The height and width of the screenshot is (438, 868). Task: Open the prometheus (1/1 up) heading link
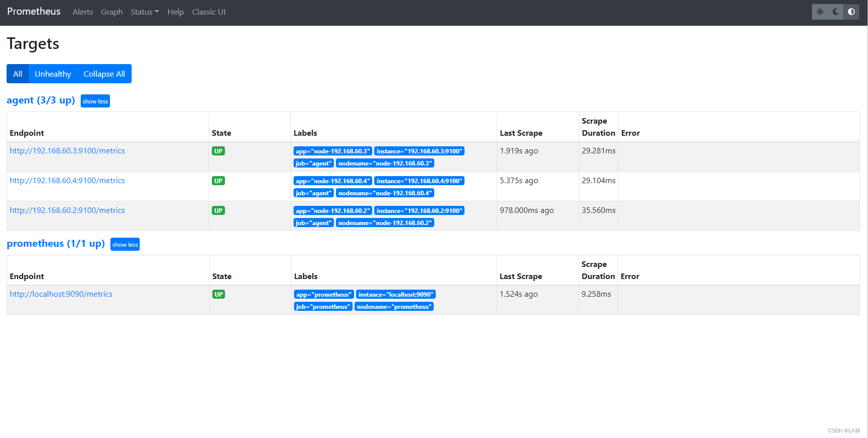[x=56, y=243]
